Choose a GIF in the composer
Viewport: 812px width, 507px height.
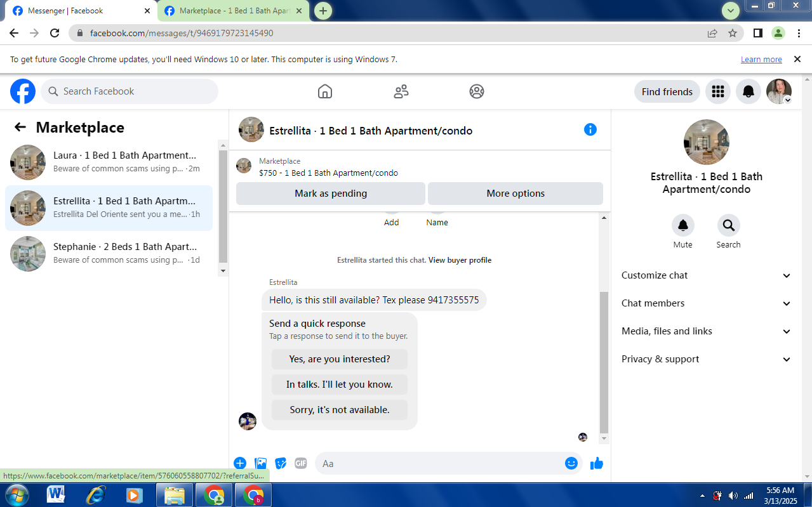click(301, 463)
